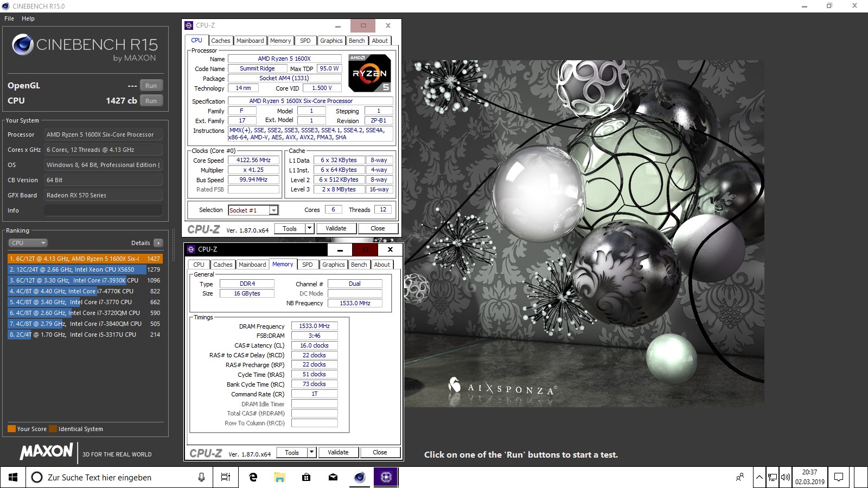
Task: Open Microsoft Store from the taskbar
Action: pyautogui.click(x=307, y=477)
